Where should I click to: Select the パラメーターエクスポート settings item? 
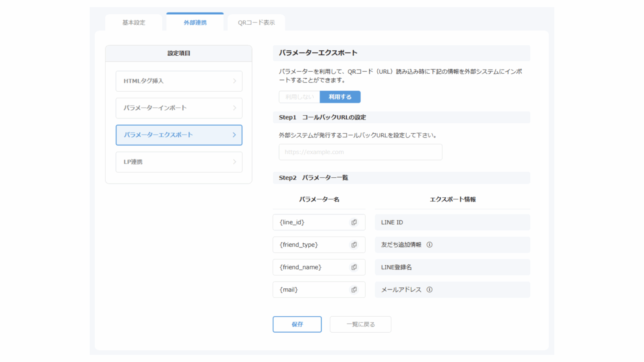coord(179,135)
